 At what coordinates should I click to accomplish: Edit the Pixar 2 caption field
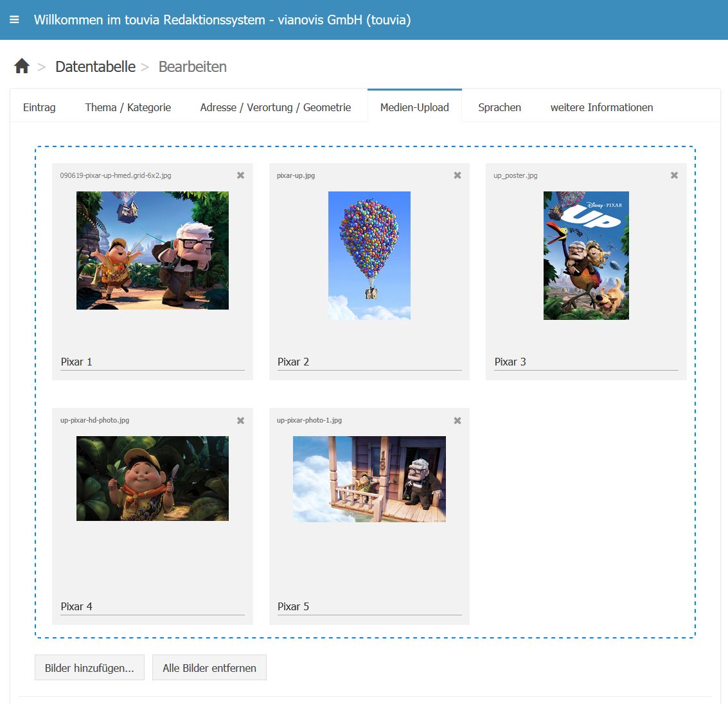[369, 362]
